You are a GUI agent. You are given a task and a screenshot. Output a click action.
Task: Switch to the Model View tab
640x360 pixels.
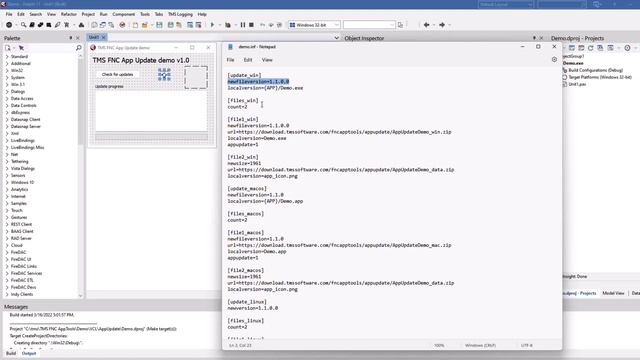pyautogui.click(x=613, y=293)
